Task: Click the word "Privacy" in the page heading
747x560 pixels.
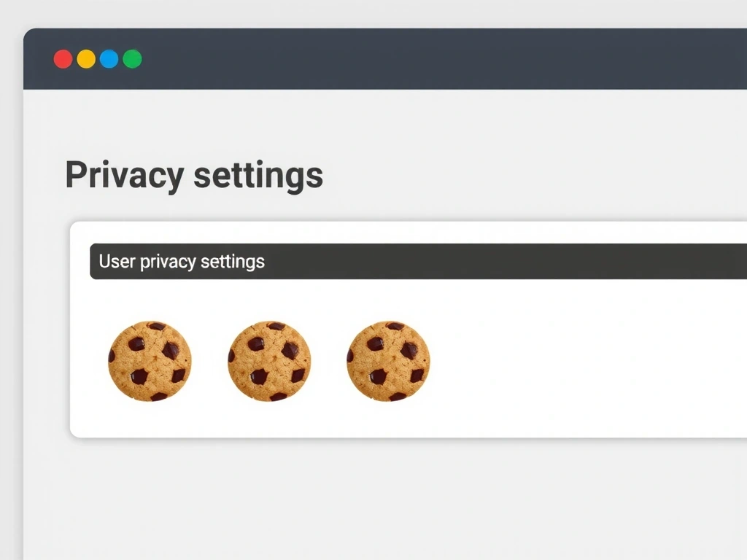Action: [125, 176]
